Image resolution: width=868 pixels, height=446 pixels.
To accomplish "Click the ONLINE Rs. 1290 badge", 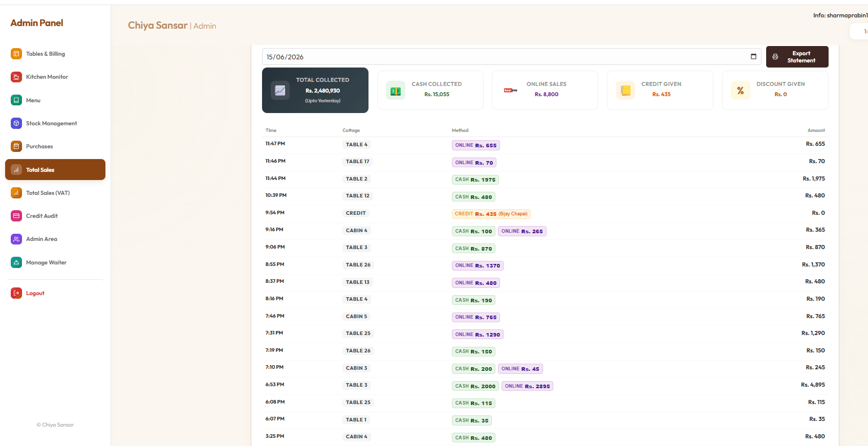I will (x=478, y=334).
